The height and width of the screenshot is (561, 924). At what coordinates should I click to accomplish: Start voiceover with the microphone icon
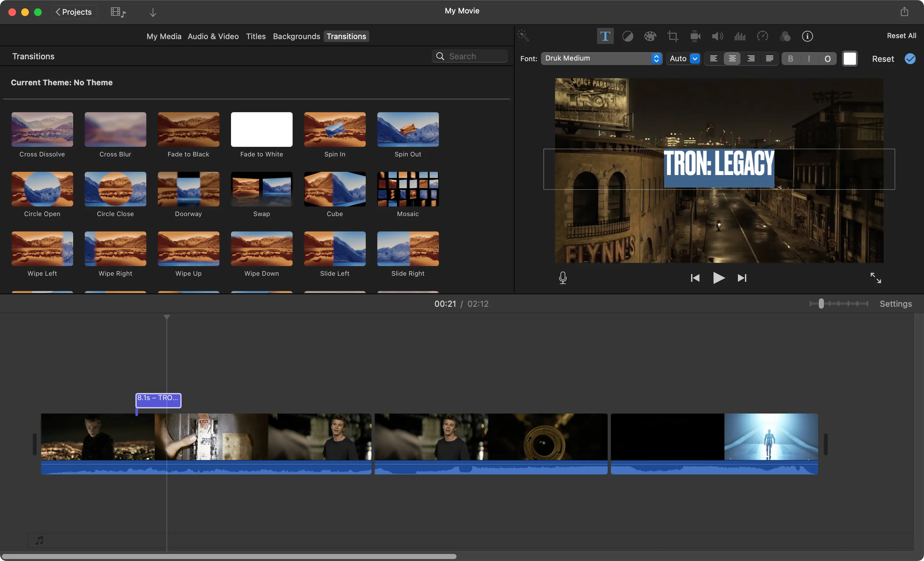coord(562,278)
